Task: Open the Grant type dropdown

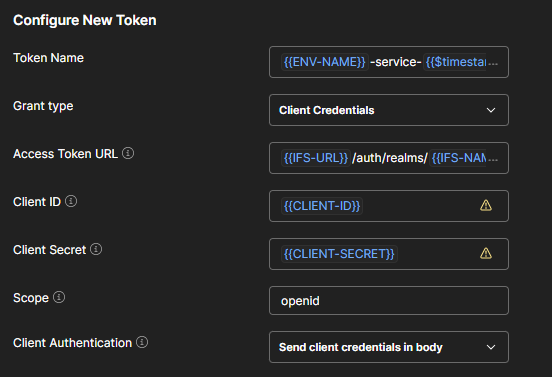Action: (x=389, y=110)
